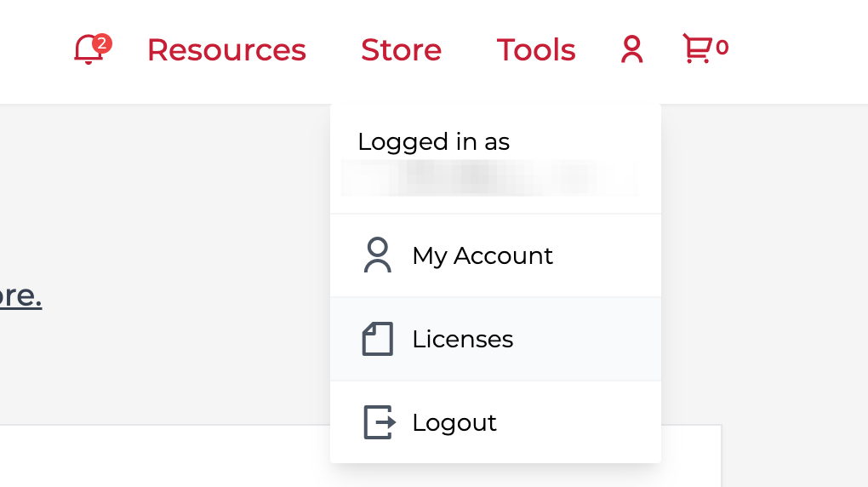Click the gray page background right of dropdown
The image size is (868, 487).
[x=766, y=255]
